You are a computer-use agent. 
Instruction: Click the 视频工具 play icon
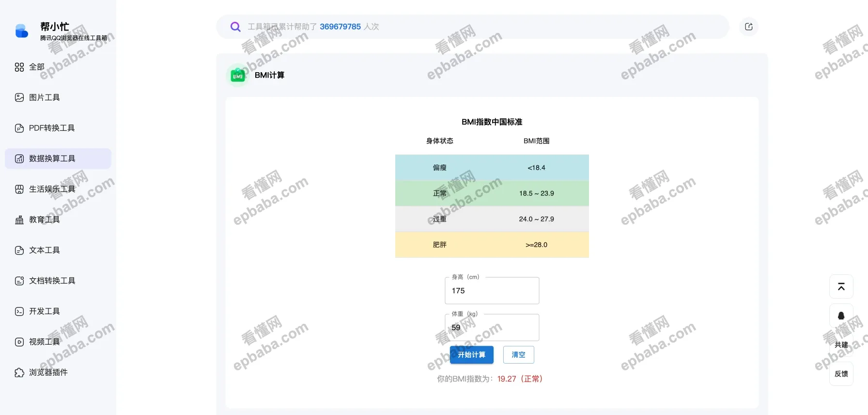(x=19, y=342)
